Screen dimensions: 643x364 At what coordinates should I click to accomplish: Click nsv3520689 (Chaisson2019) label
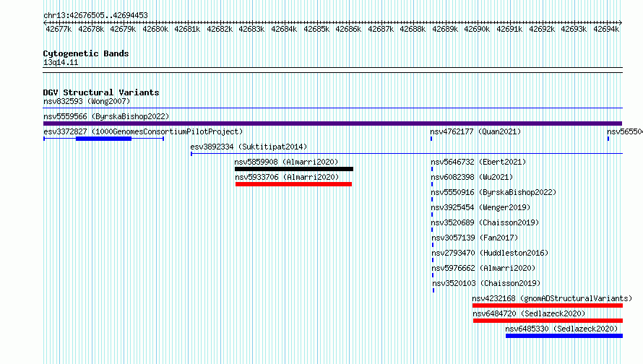485,222
